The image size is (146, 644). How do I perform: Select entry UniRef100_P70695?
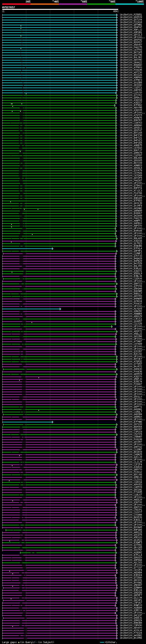[131, 492]
